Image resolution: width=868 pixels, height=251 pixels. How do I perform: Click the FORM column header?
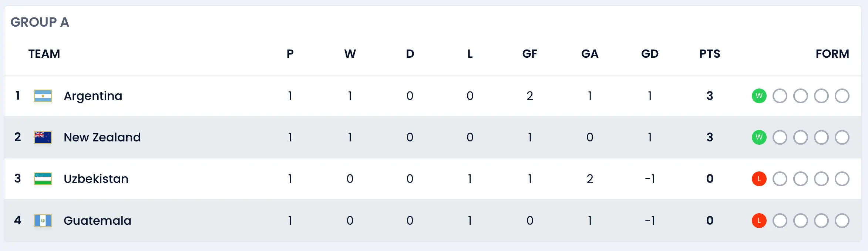[832, 54]
